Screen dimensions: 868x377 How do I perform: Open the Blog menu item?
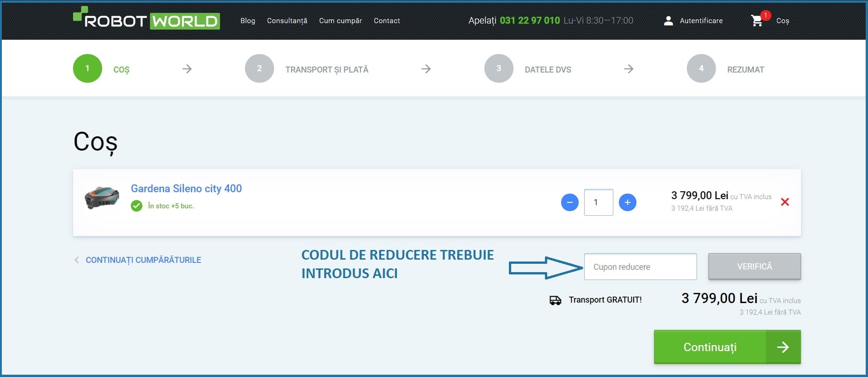(x=248, y=21)
